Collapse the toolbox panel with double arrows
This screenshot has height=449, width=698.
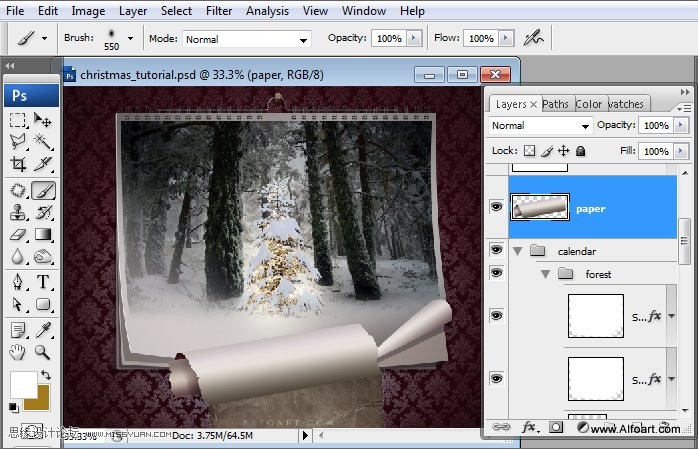10,66
